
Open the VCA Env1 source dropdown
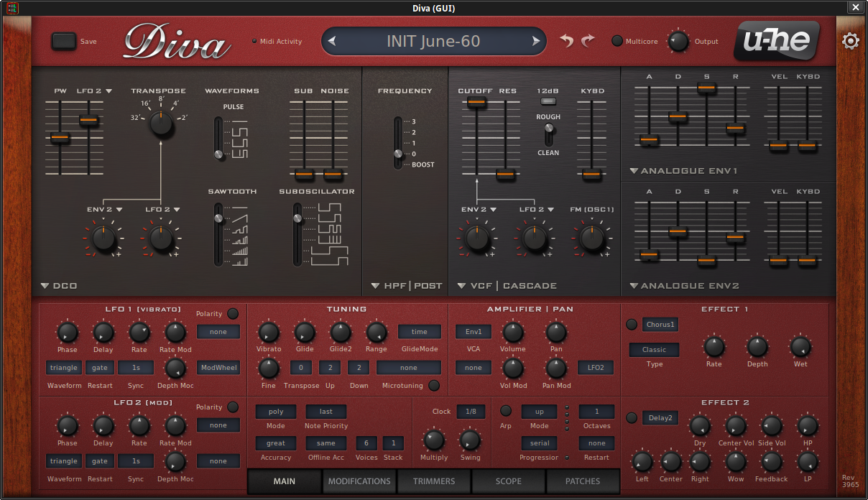pos(474,332)
